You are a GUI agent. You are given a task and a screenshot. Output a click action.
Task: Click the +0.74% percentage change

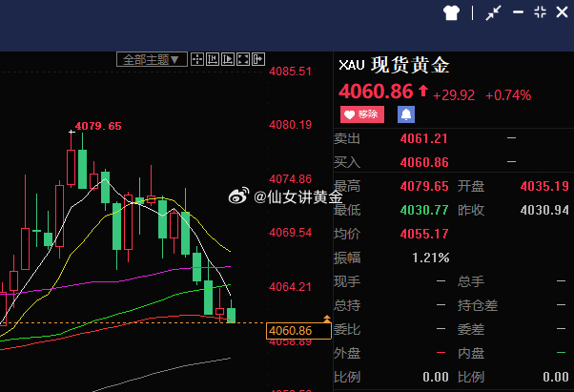tap(508, 95)
